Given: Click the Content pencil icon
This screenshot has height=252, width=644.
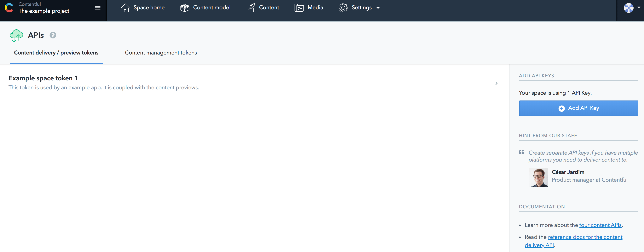Looking at the screenshot, I should pos(250,8).
